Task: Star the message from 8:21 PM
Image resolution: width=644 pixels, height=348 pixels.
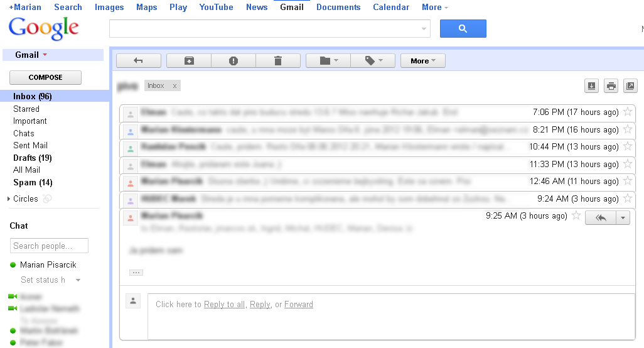Action: [x=628, y=129]
